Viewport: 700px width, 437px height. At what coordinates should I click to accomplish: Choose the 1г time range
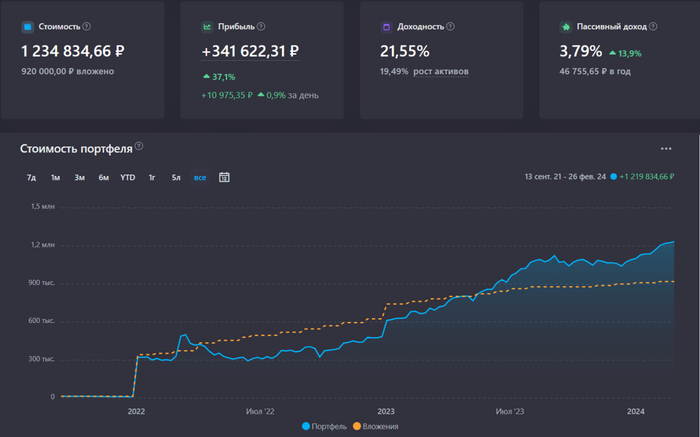(x=152, y=177)
